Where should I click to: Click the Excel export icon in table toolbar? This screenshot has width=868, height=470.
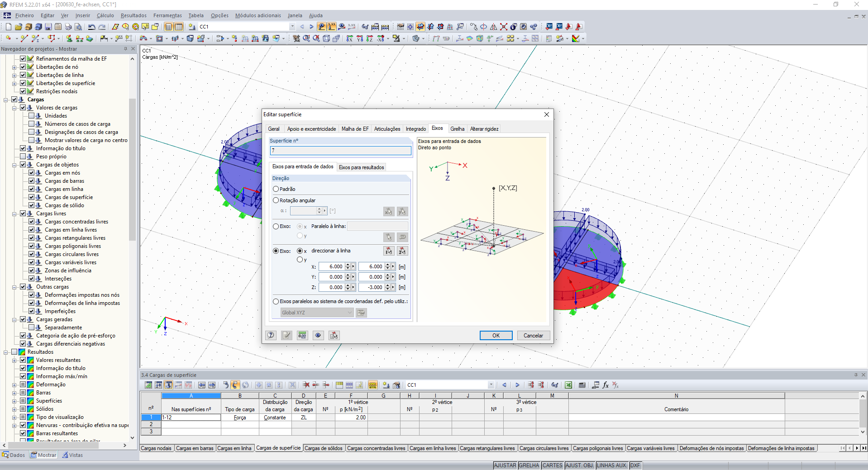pyautogui.click(x=568, y=385)
